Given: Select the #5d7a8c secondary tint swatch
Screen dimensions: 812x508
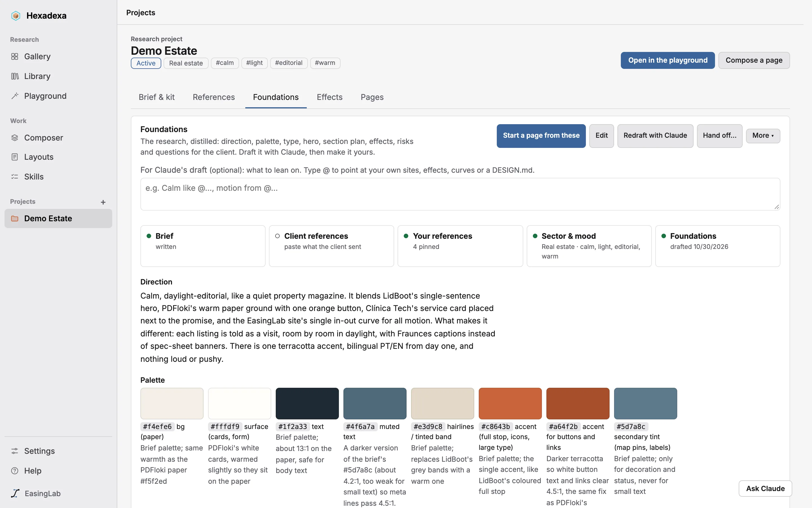Looking at the screenshot, I should click(645, 404).
